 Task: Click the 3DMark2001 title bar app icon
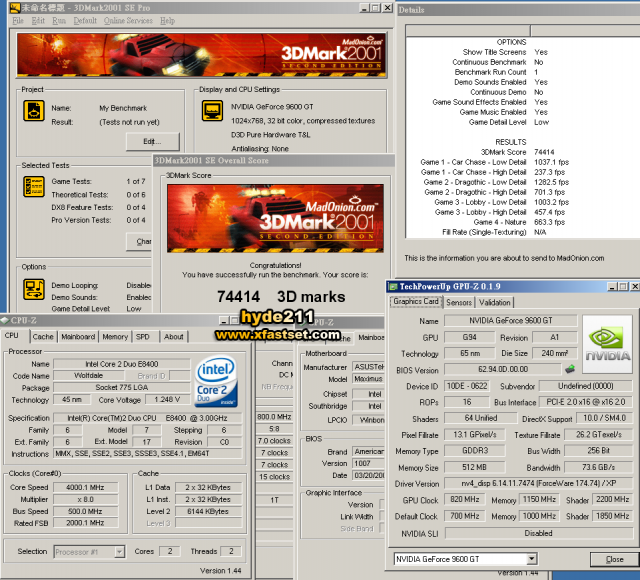click(x=15, y=8)
